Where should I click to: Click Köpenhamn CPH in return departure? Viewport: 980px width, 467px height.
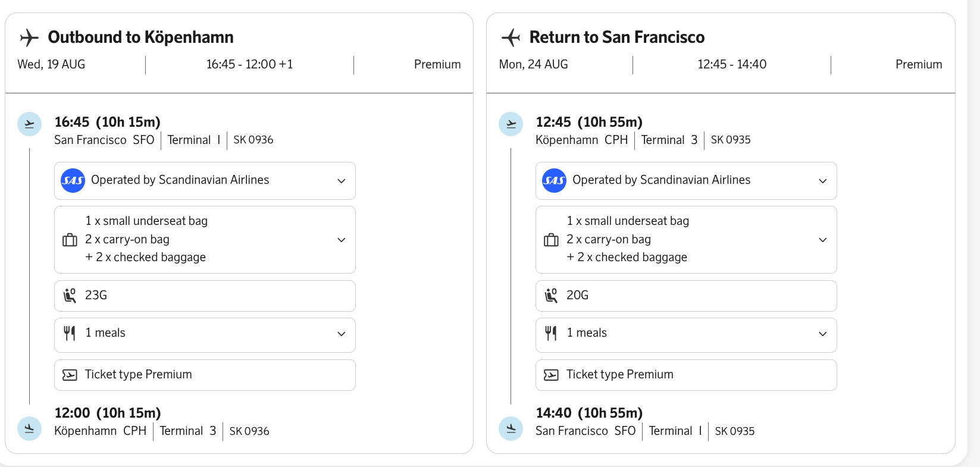tap(582, 140)
